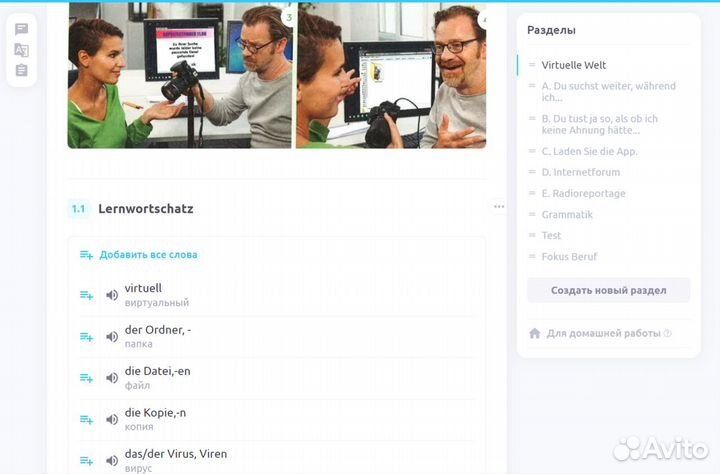Open Для домашней работы section
The width and height of the screenshot is (720, 474).
[x=603, y=333]
